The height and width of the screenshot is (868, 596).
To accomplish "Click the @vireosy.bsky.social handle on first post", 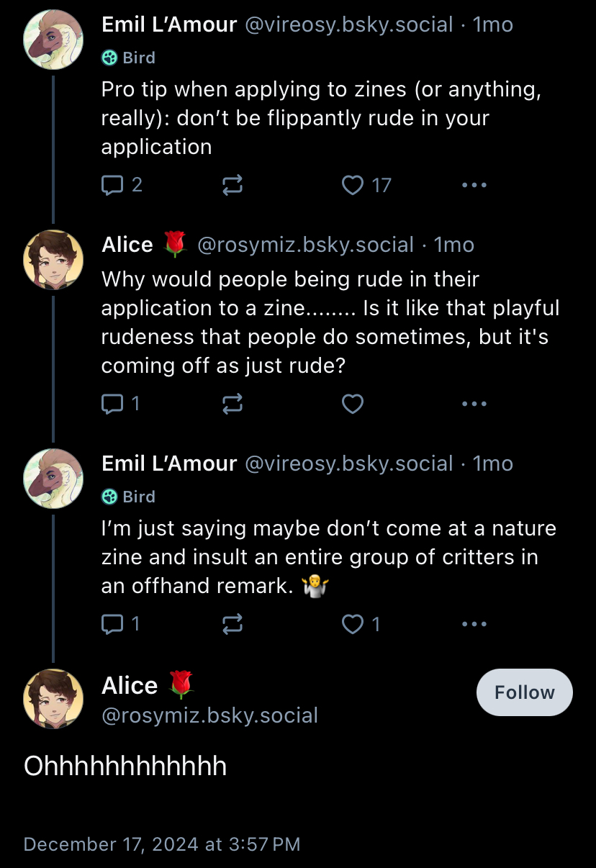I will [x=349, y=24].
